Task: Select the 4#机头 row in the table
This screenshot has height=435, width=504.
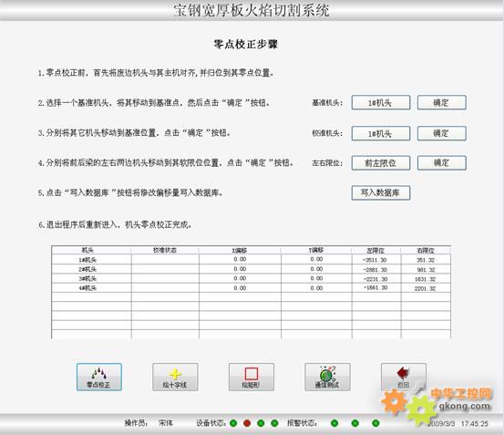Action: (251, 288)
